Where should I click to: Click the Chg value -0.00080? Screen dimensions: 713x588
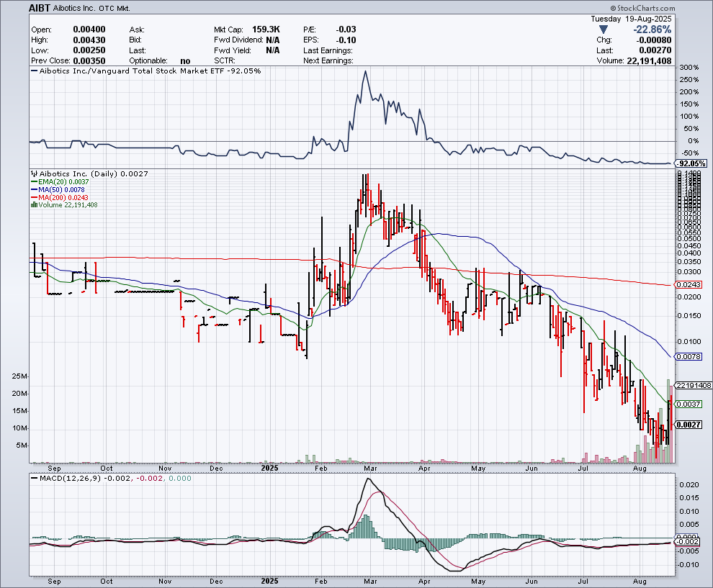coord(653,40)
